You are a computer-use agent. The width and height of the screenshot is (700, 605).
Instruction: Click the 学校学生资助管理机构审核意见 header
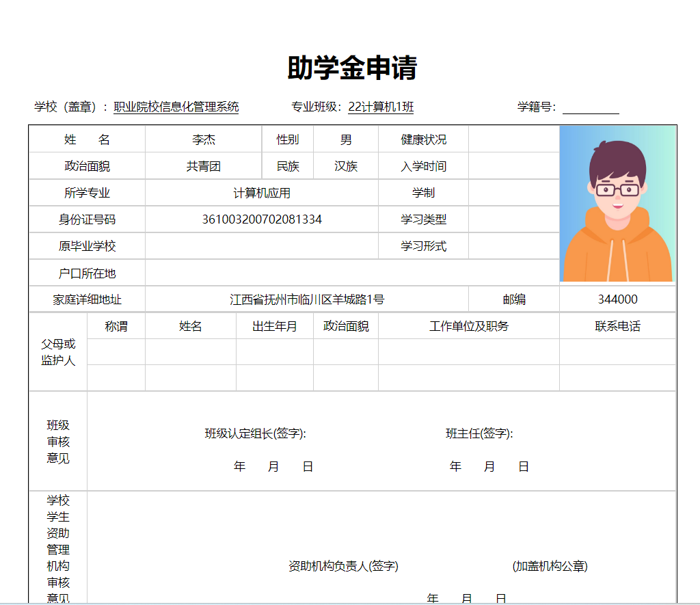click(58, 548)
